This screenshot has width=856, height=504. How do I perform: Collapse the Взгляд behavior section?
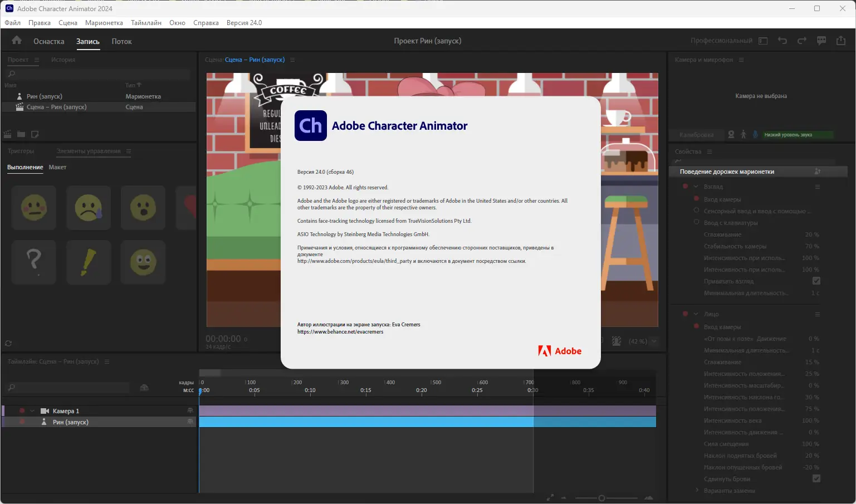click(696, 187)
